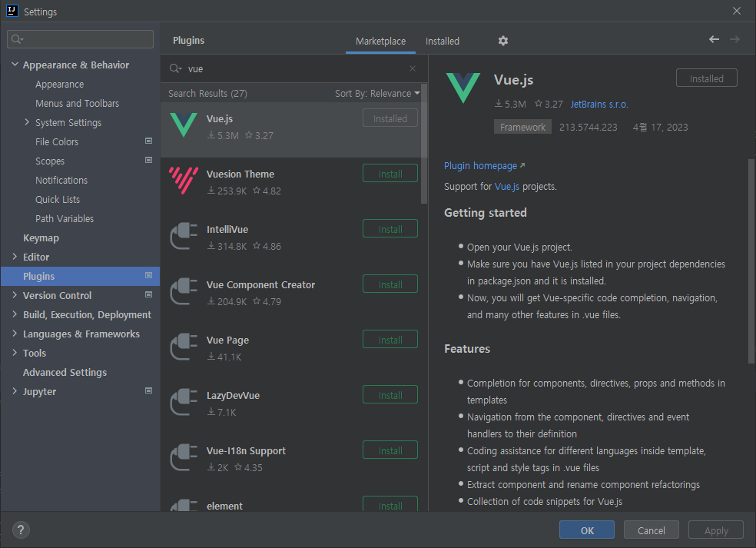This screenshot has height=548, width=756.
Task: Open help with the question mark icon
Action: [x=21, y=530]
